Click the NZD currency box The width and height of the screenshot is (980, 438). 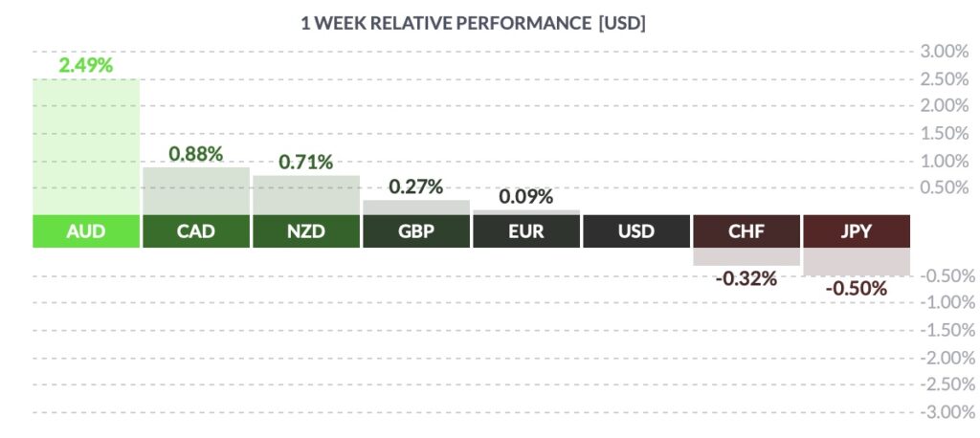pyautogui.click(x=306, y=231)
